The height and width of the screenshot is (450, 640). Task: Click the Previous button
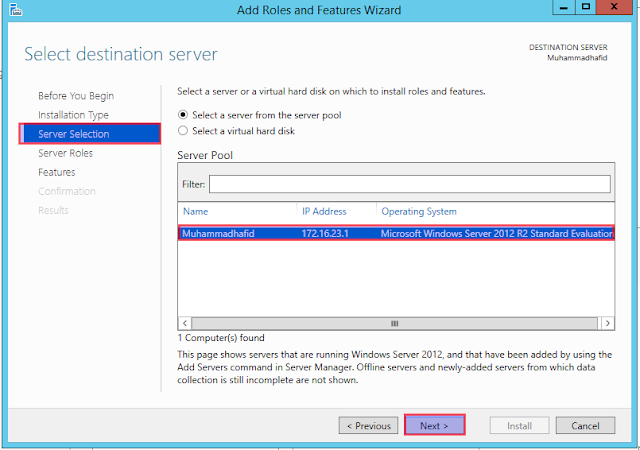[368, 426]
